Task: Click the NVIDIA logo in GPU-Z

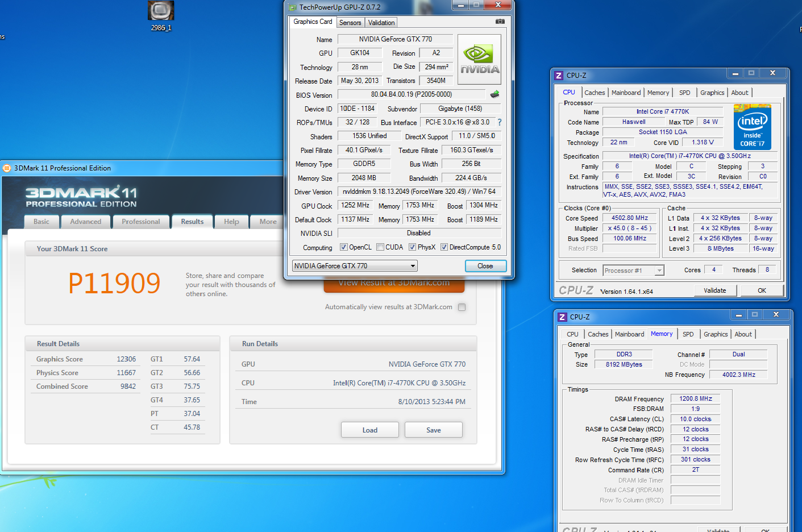Action: click(x=480, y=60)
